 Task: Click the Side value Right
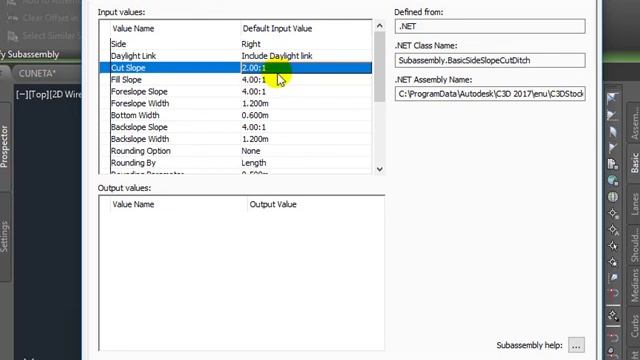[251, 44]
